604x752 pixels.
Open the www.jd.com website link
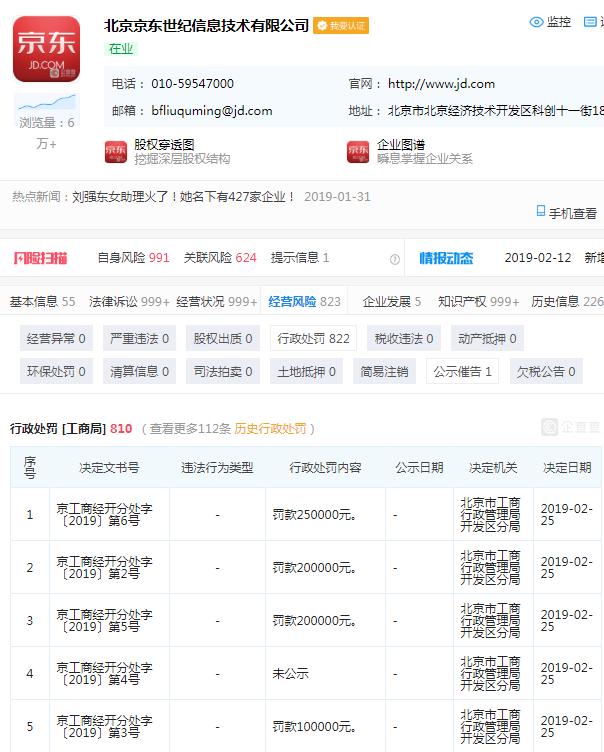441,84
